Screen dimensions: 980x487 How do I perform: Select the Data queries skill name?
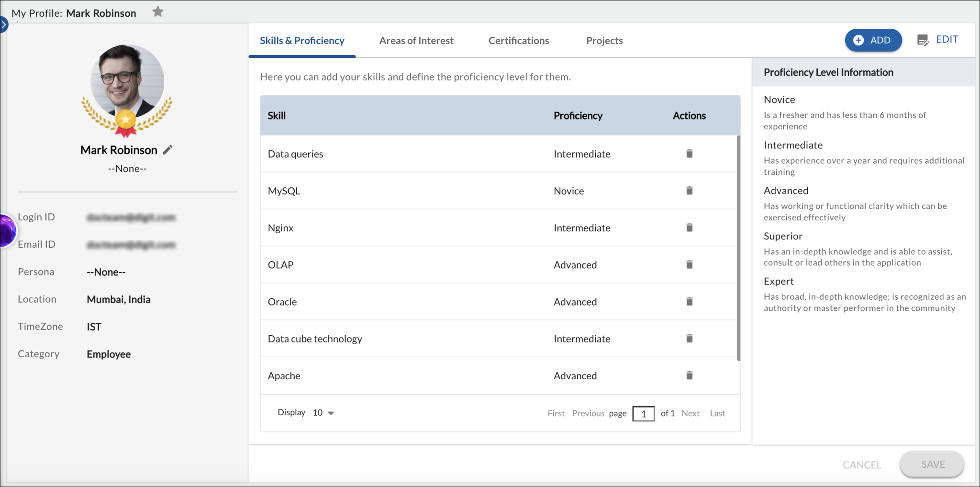click(x=295, y=154)
